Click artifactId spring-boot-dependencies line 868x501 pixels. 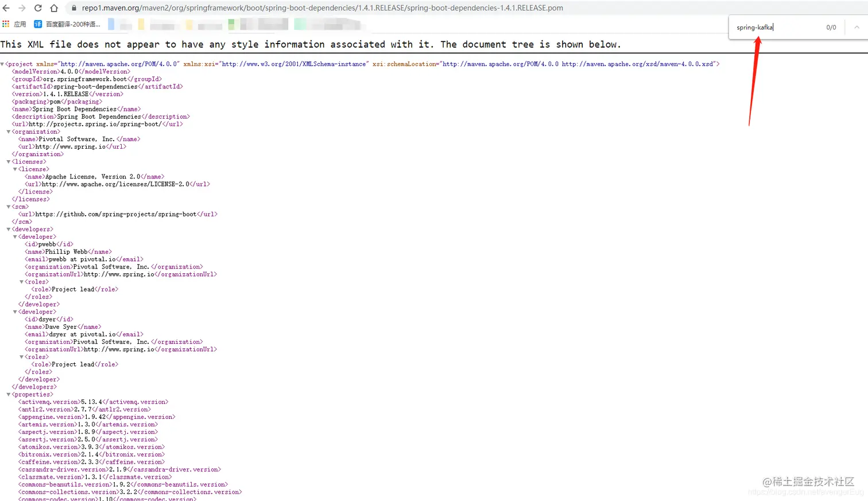(x=98, y=87)
